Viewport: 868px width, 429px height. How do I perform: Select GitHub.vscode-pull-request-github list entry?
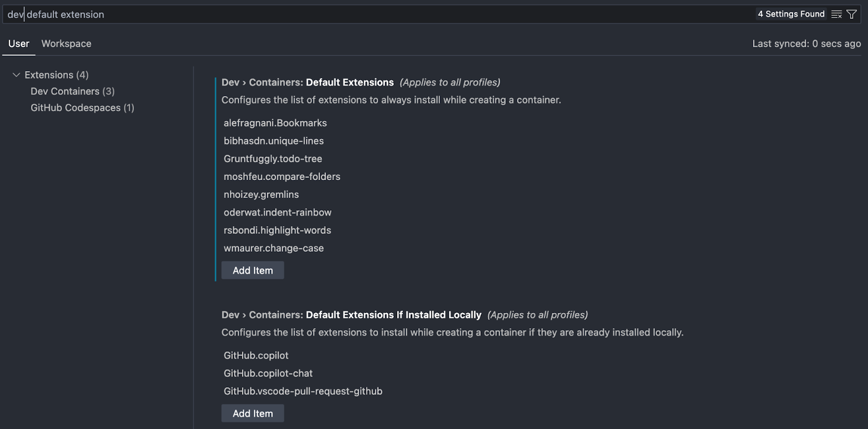(x=303, y=391)
